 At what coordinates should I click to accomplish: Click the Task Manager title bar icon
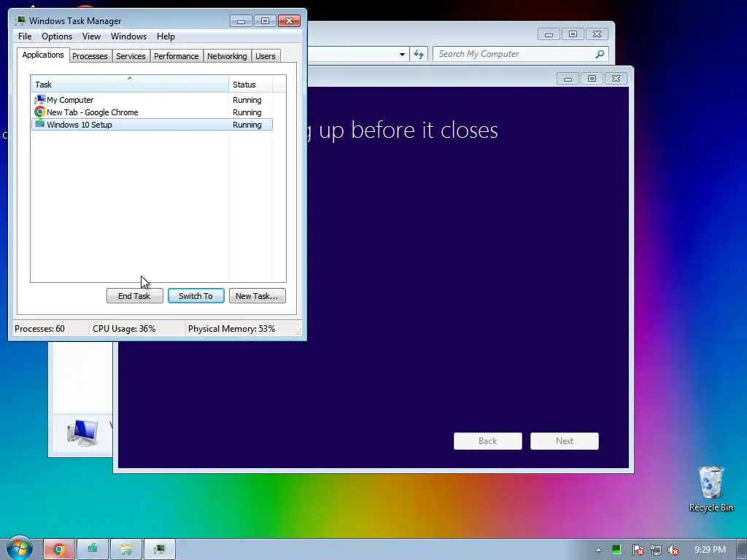[20, 20]
